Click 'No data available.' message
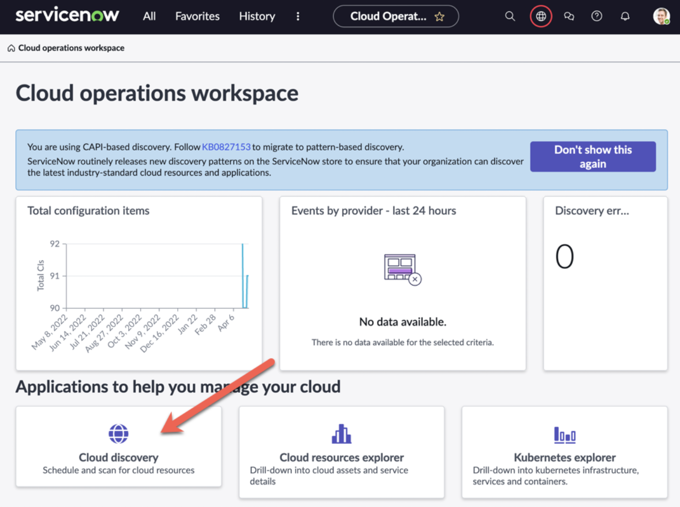 tap(402, 322)
